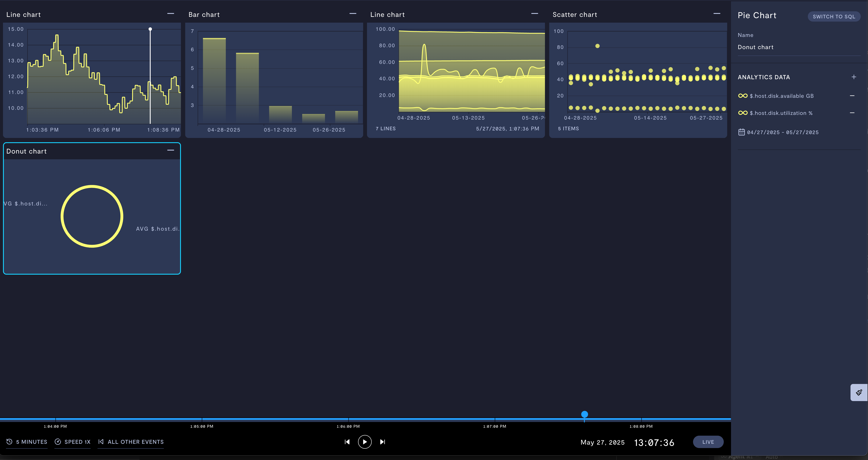
Task: Click infinity icon next to disk.available GB
Action: [x=743, y=96]
